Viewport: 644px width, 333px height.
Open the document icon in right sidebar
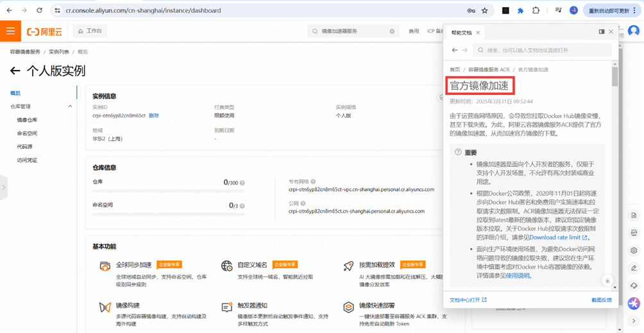[x=634, y=216]
